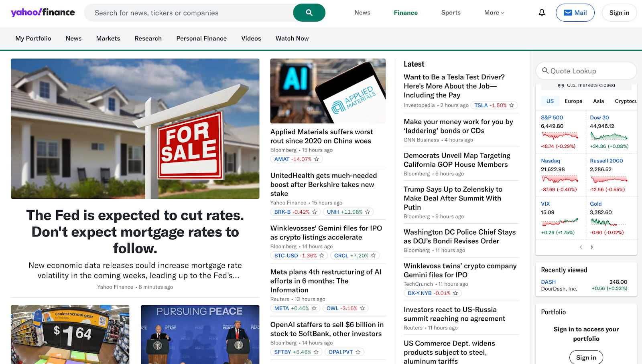Open the For Sale house image
The height and width of the screenshot is (364, 642).
135,129
